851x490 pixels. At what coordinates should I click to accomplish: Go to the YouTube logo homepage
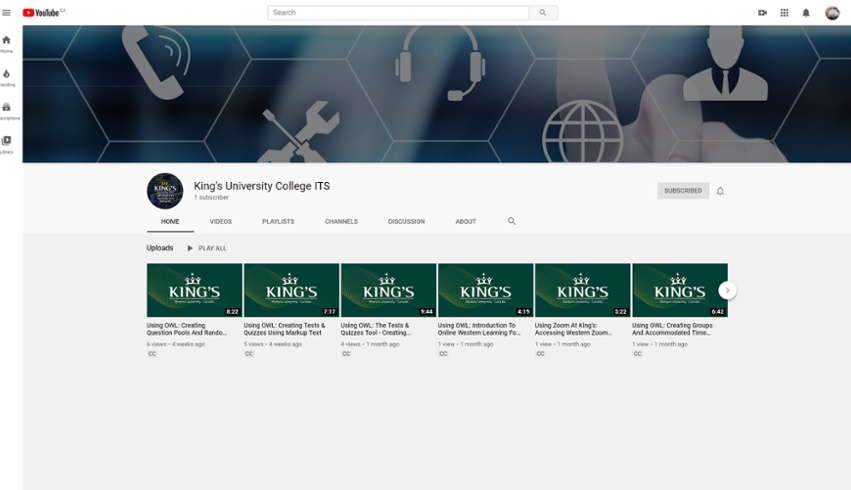pos(43,12)
